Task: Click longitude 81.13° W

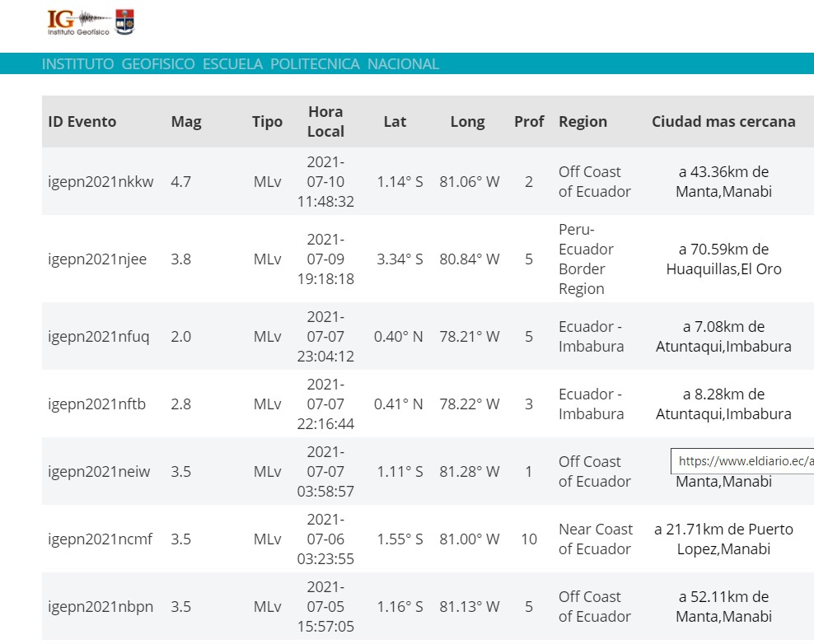Action: click(470, 606)
